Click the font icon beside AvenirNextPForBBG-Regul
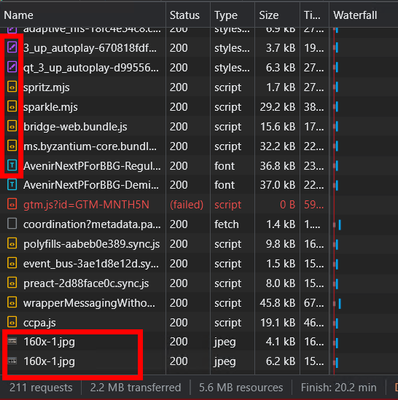 (x=12, y=166)
